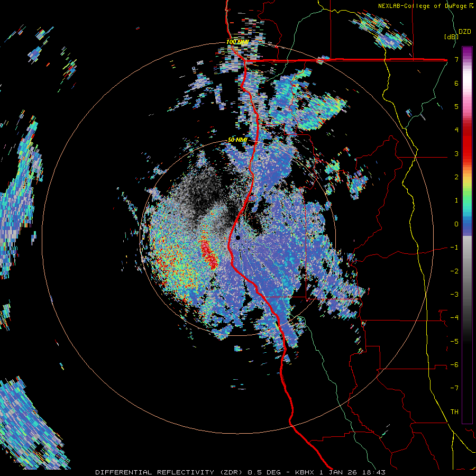
Task: Click the 5 value on color scale
Action: pyautogui.click(x=456, y=106)
